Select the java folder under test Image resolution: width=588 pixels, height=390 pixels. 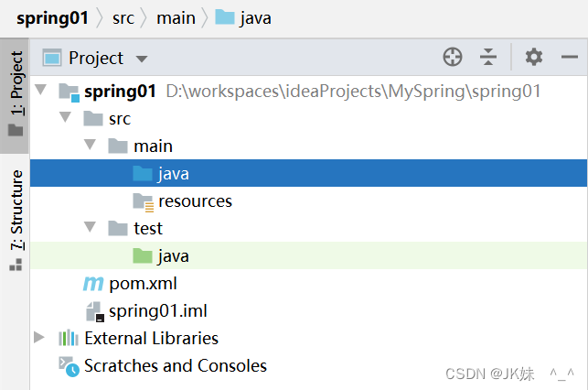(x=308, y=255)
